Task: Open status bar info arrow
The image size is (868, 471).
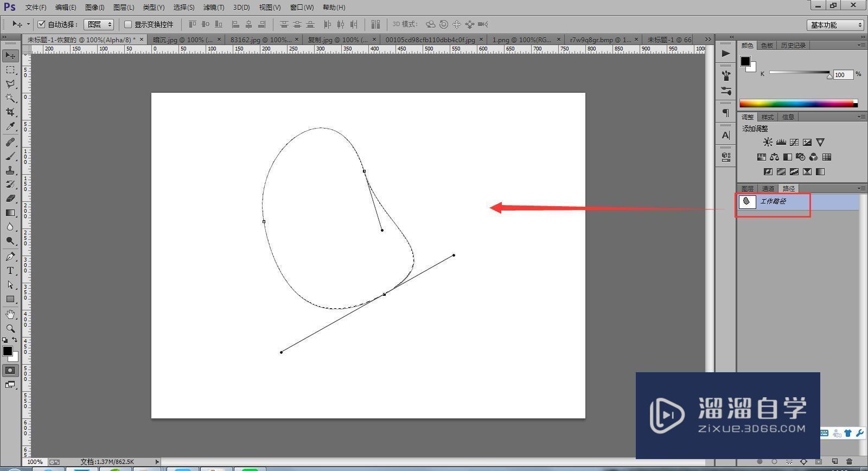Action: [157, 462]
